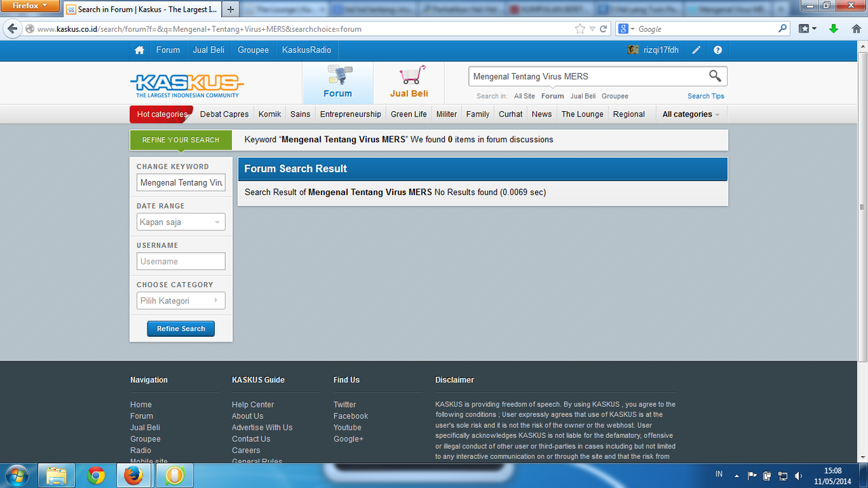Launch Chrome from the taskbar
Viewport: 868px width, 488px height.
coord(96,476)
